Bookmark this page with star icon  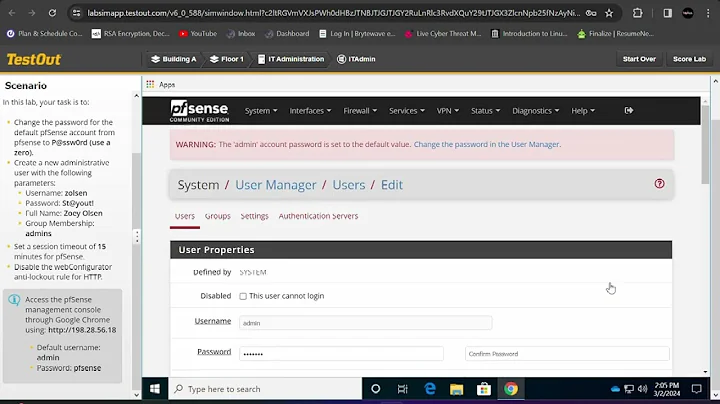[609, 13]
